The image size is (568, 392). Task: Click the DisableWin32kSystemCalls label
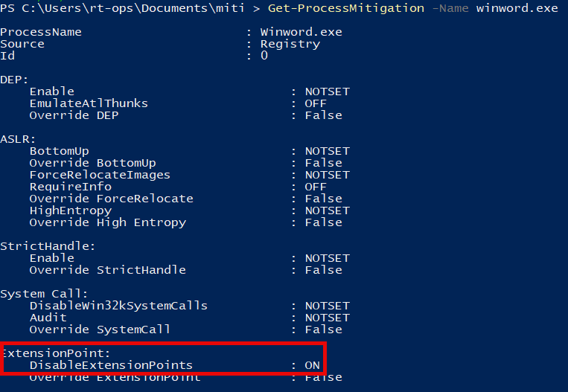click(118, 306)
